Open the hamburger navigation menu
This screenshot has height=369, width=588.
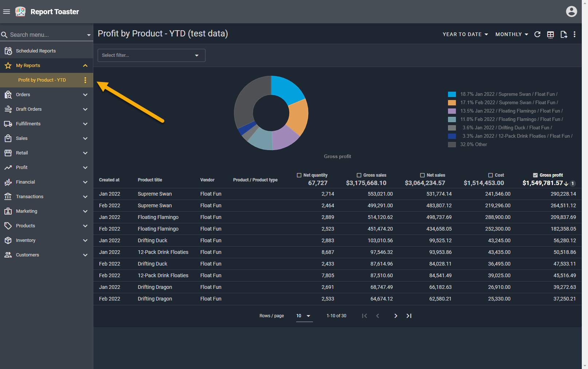7,12
